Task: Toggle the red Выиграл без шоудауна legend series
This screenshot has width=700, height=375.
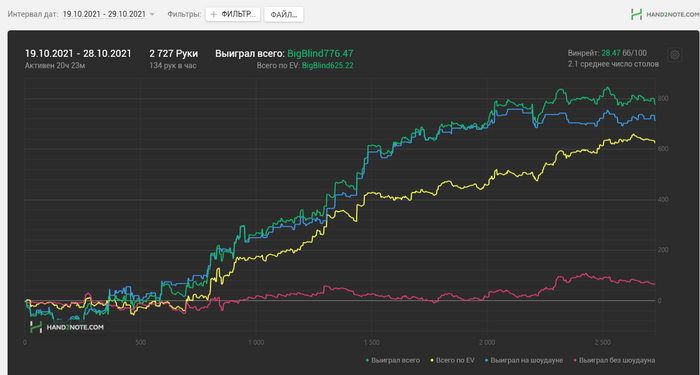Action: pos(613,360)
